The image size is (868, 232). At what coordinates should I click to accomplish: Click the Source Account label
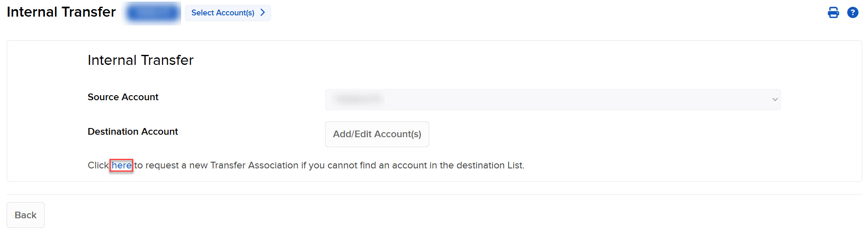pyautogui.click(x=123, y=97)
